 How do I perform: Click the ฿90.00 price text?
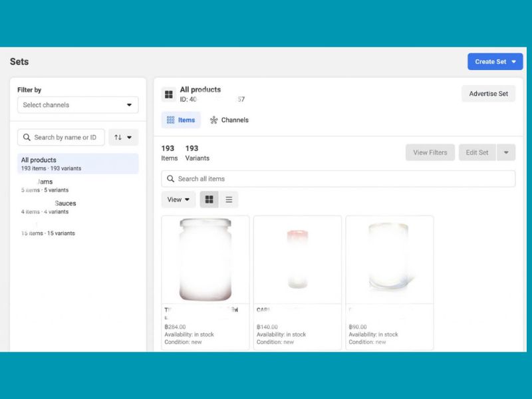(x=358, y=327)
